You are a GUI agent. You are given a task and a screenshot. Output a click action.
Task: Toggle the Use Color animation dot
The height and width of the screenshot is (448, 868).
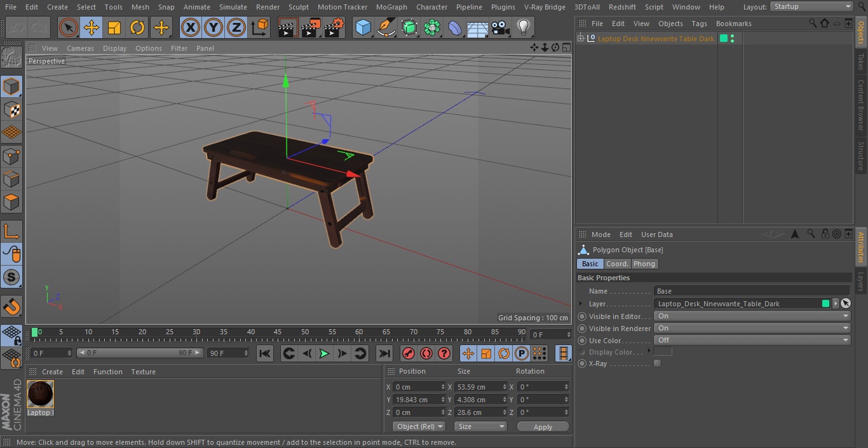582,341
